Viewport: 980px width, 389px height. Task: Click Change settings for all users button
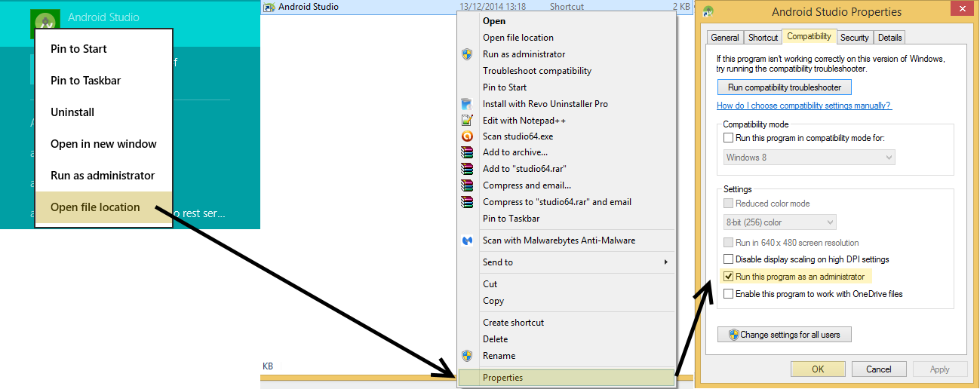(x=785, y=335)
